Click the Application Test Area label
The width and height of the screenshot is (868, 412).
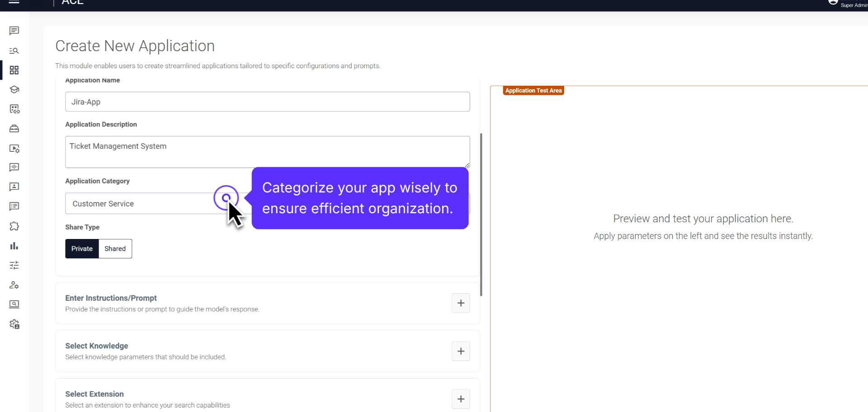(533, 90)
